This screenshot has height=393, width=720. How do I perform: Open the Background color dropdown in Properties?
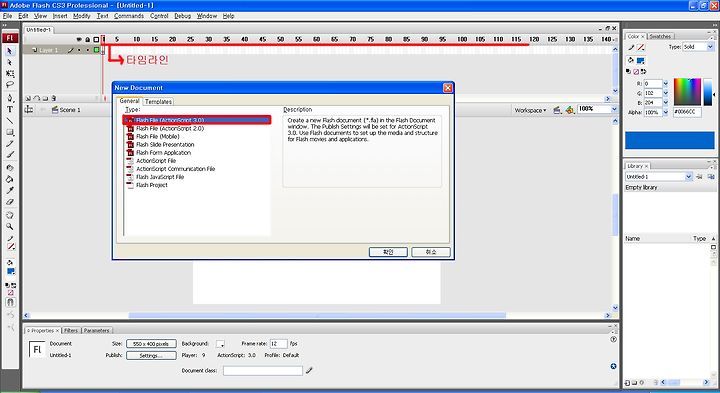[220, 344]
